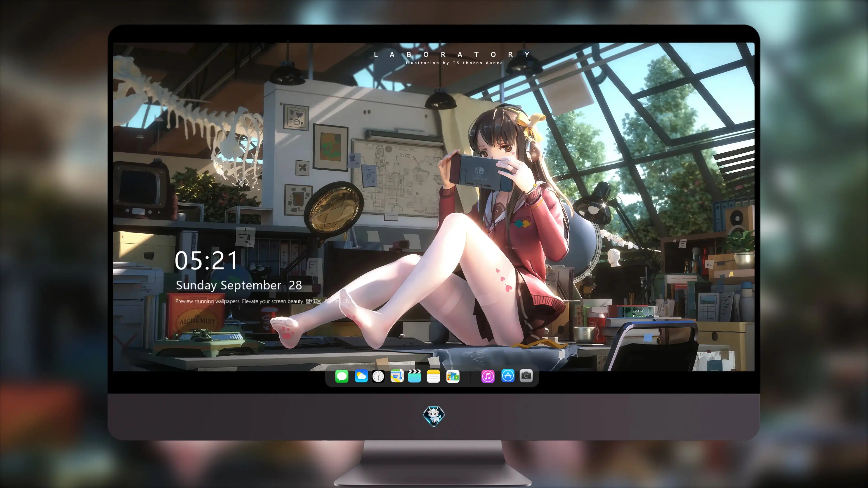The image size is (868, 488).
Task: Open the picture collage app in the dock
Action: click(453, 376)
